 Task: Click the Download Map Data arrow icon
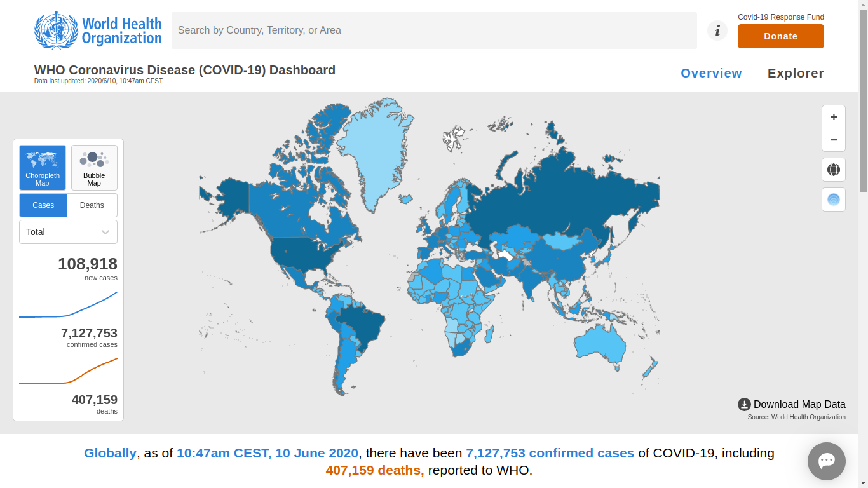(744, 404)
